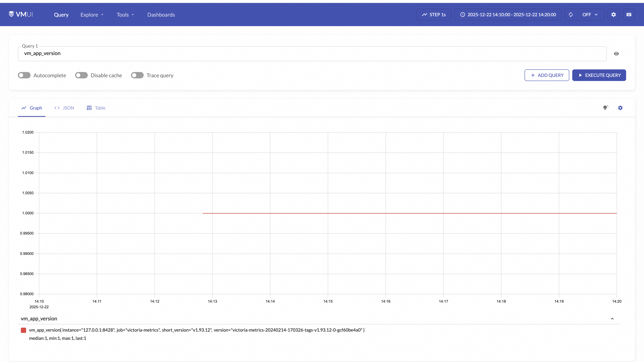
Task: Open the time range picker
Action: pyautogui.click(x=508, y=15)
